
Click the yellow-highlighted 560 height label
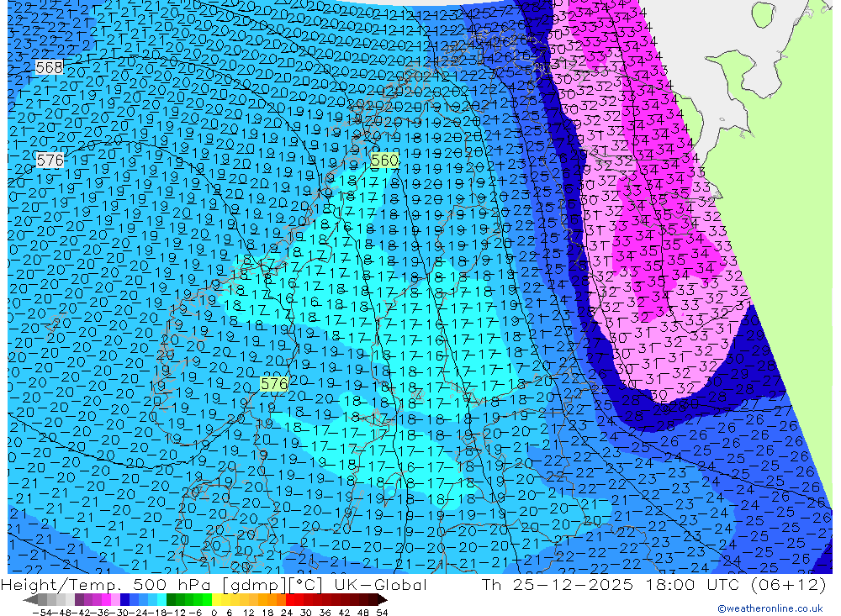pos(385,161)
